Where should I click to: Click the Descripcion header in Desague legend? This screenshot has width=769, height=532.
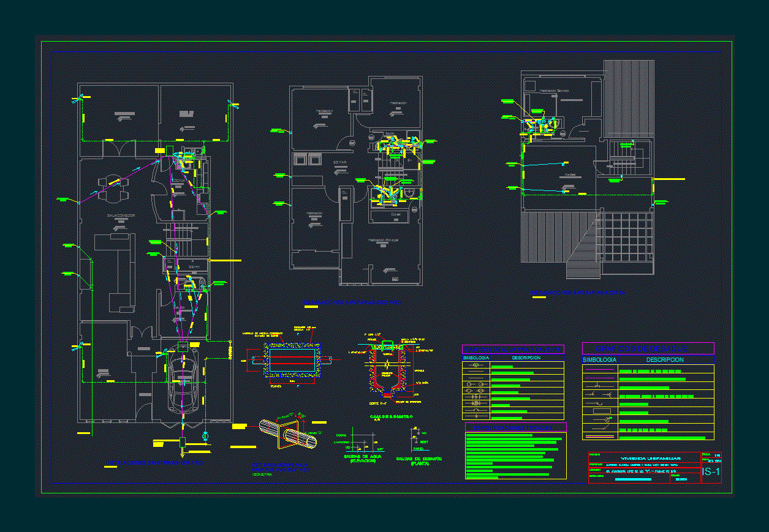click(665, 360)
